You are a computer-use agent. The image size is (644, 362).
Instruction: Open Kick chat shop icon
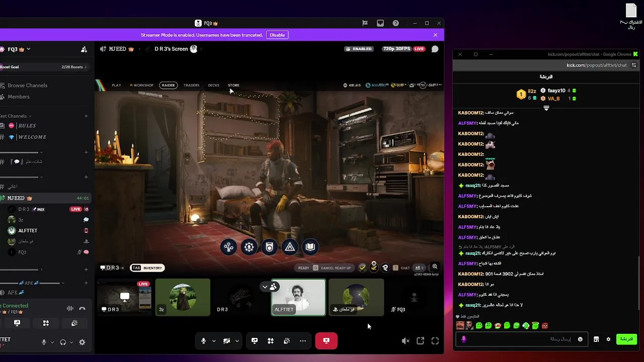[596, 339]
